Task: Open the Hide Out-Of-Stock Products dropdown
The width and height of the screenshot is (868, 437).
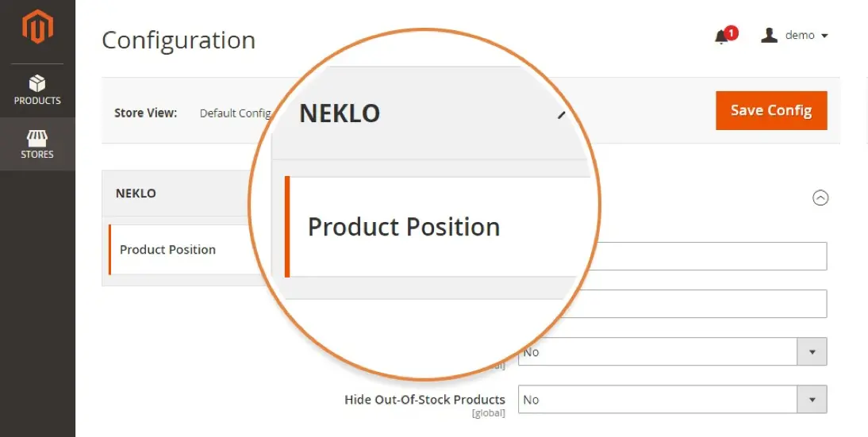Action: 672,400
